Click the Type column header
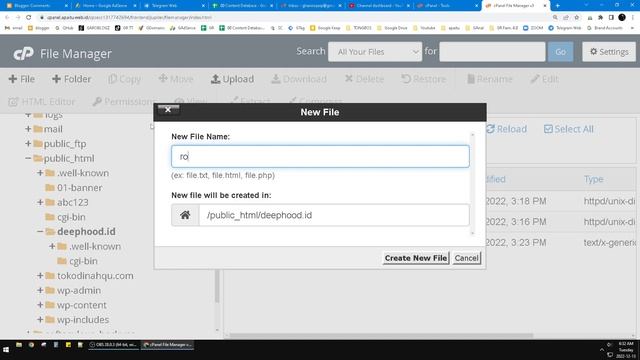The width and height of the screenshot is (640, 360). click(593, 179)
